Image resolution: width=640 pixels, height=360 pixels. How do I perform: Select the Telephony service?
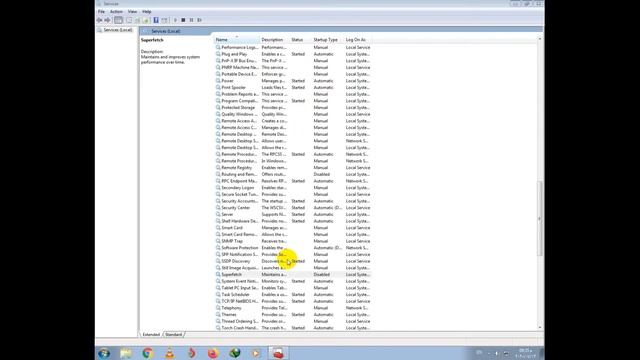293,308
